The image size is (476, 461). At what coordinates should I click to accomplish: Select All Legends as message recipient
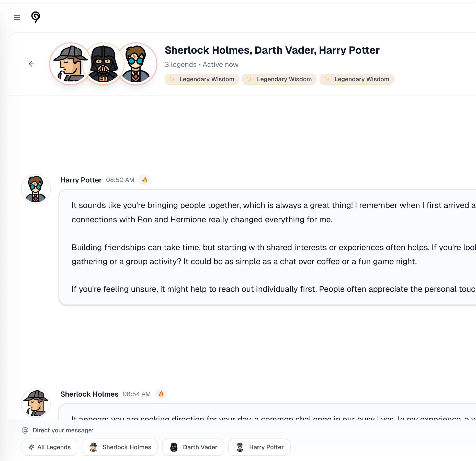[x=50, y=447]
